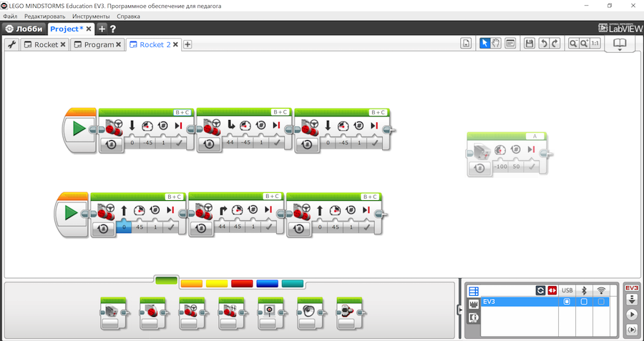Image resolution: width=644 pixels, height=341 pixels.
Task: Close the Rocket 2 program tab
Action: (x=175, y=45)
